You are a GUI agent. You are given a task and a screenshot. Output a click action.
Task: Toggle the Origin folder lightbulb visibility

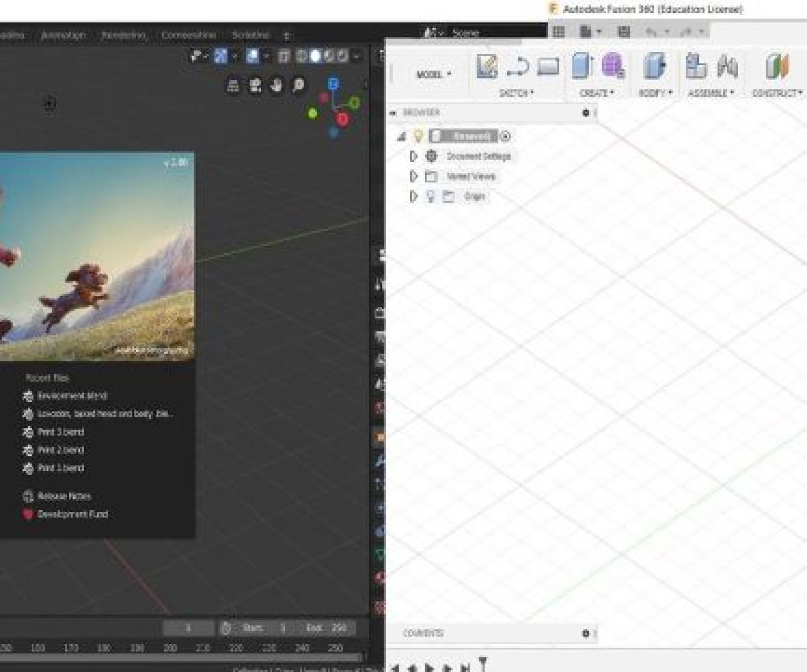click(430, 196)
